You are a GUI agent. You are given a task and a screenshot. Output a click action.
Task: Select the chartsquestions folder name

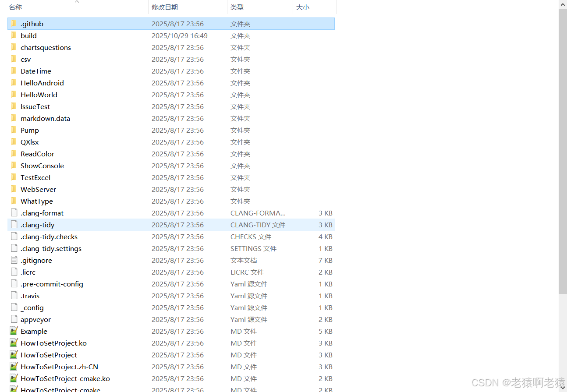tap(46, 47)
